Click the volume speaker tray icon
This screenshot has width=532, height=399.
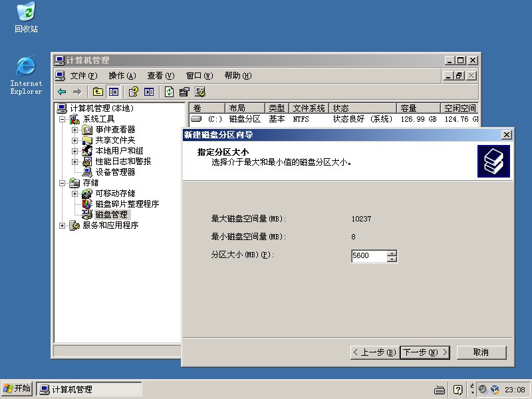point(483,389)
